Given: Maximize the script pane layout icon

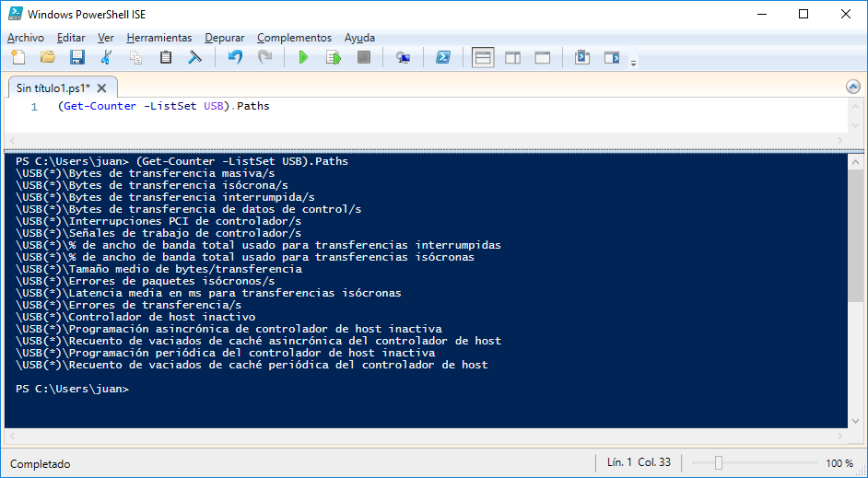Looking at the screenshot, I should click(x=543, y=57).
